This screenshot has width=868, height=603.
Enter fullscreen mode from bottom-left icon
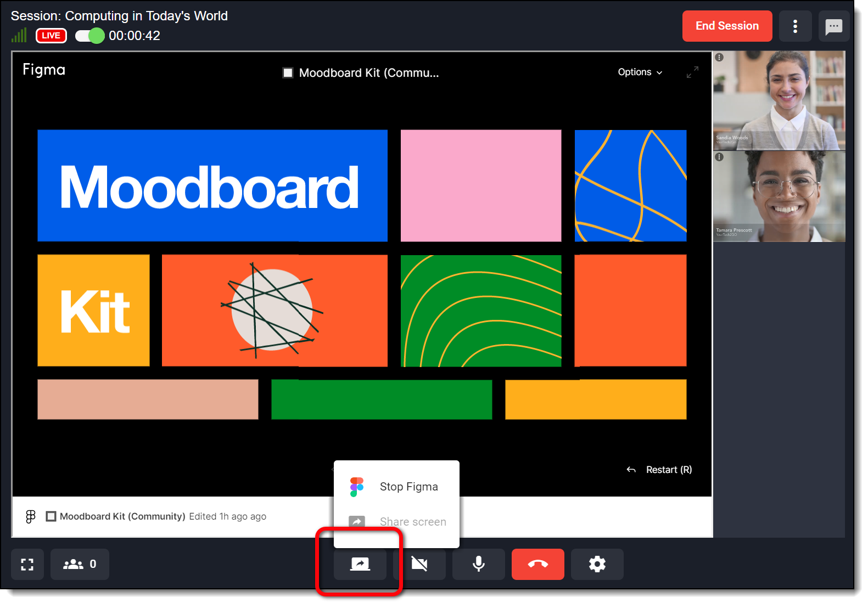[27, 564]
